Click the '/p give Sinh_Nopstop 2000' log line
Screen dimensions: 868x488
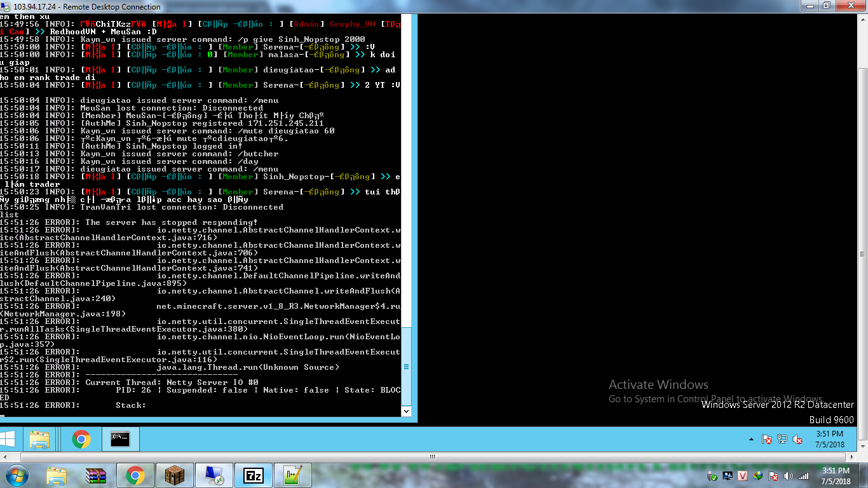click(182, 39)
